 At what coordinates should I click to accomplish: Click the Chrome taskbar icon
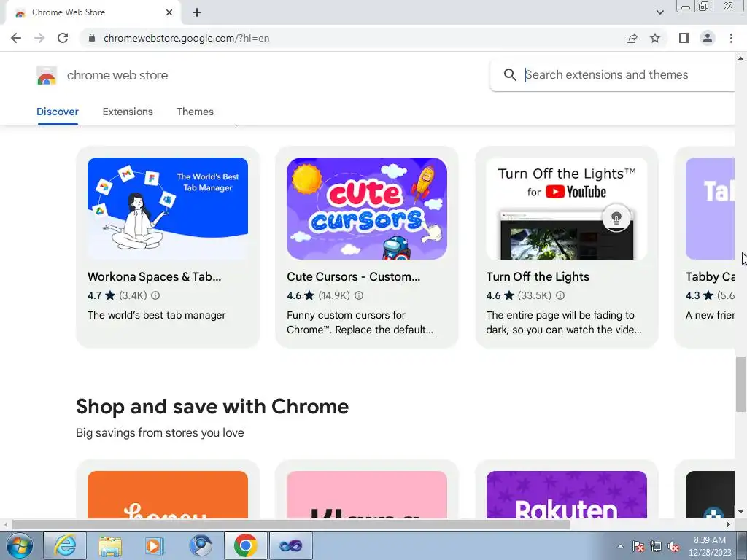245,545
